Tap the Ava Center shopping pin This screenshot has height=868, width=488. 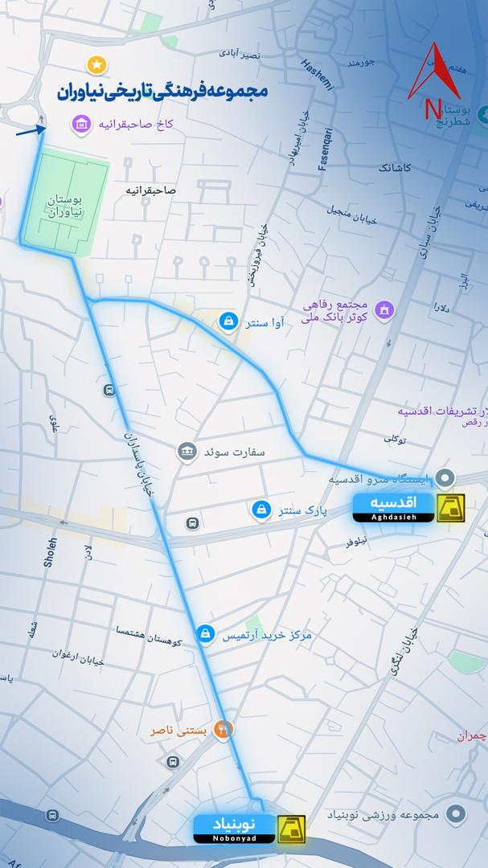[228, 321]
